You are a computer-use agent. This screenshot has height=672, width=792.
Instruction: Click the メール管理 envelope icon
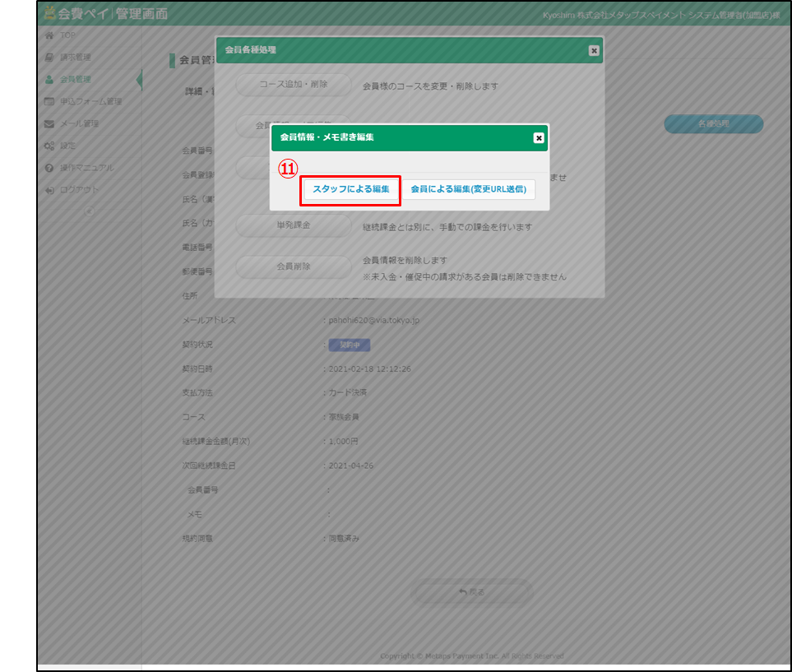pyautogui.click(x=49, y=124)
